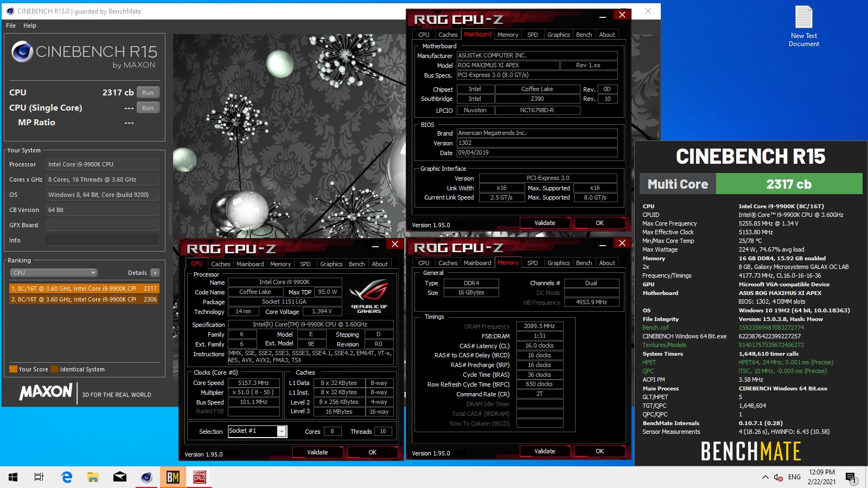Viewport: 868px width, 488px height.
Task: Click Validate in the Mainboard CPU-Z window
Action: tap(545, 223)
